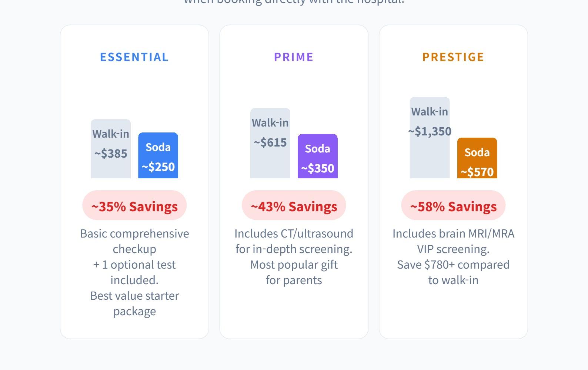Click the ~35% Savings badge
The width and height of the screenshot is (588, 370).
[x=134, y=206]
